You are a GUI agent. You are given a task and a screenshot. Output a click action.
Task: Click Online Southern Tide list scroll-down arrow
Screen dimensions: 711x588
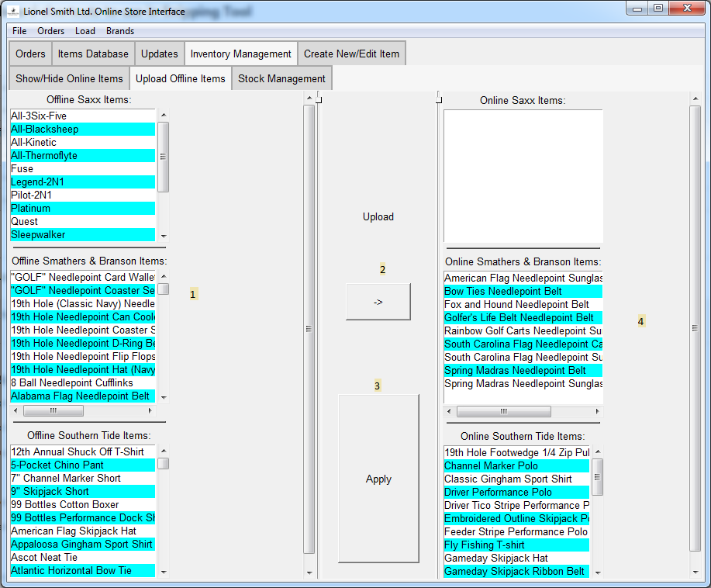tap(598, 572)
